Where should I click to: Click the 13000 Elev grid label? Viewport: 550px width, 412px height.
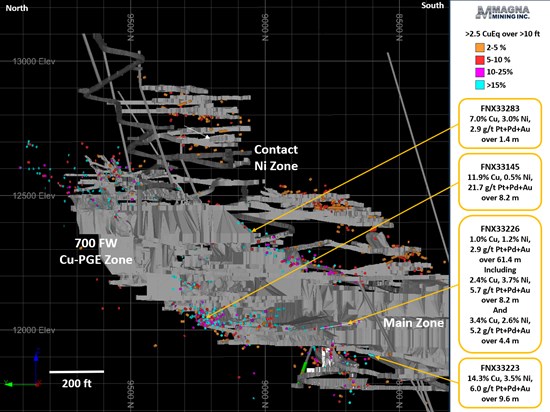click(34, 61)
